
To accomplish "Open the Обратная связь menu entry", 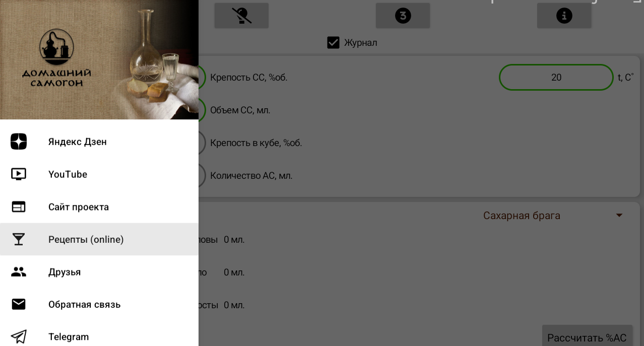I will point(99,304).
